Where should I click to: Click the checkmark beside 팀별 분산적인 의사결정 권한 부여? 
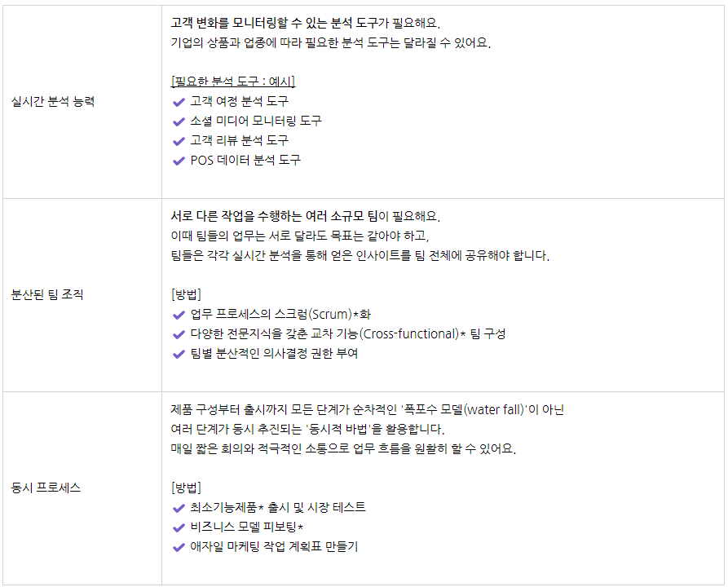point(179,354)
